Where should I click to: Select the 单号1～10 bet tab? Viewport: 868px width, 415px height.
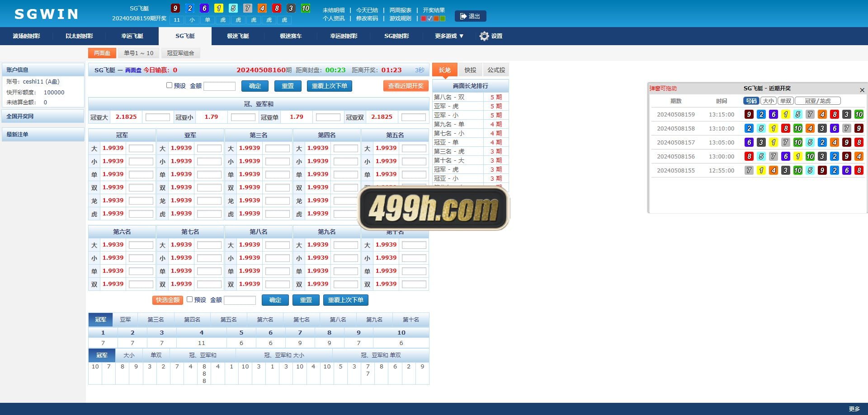[x=139, y=53]
